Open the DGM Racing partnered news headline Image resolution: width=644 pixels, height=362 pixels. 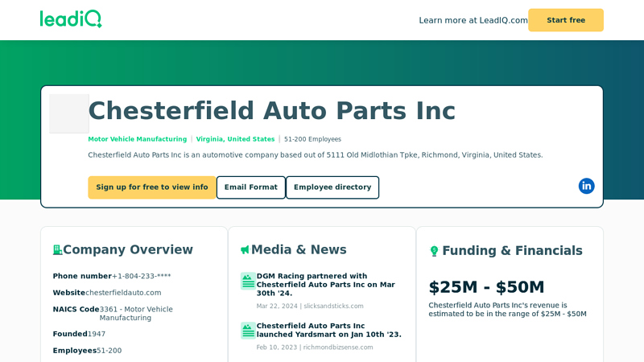[326, 285]
